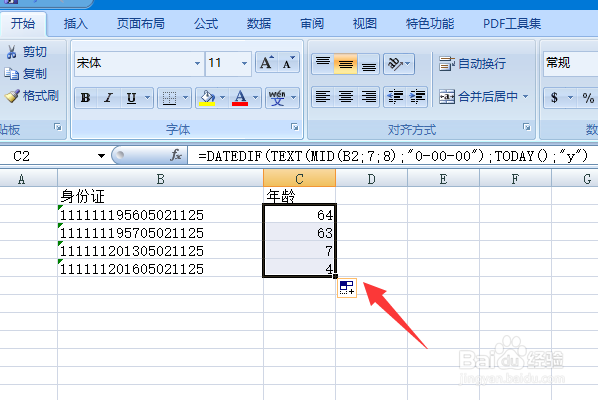Decrease font size with small A
This screenshot has width=598, height=400.
pyautogui.click(x=288, y=63)
